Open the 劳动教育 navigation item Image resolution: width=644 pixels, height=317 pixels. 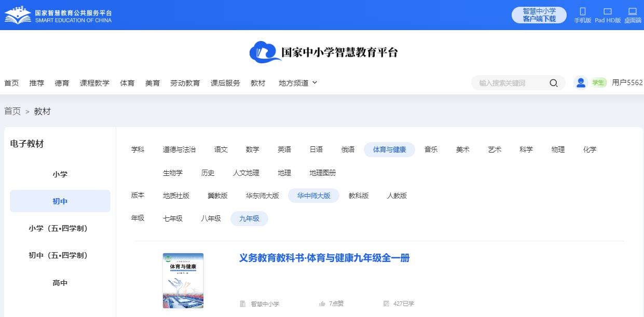185,83
